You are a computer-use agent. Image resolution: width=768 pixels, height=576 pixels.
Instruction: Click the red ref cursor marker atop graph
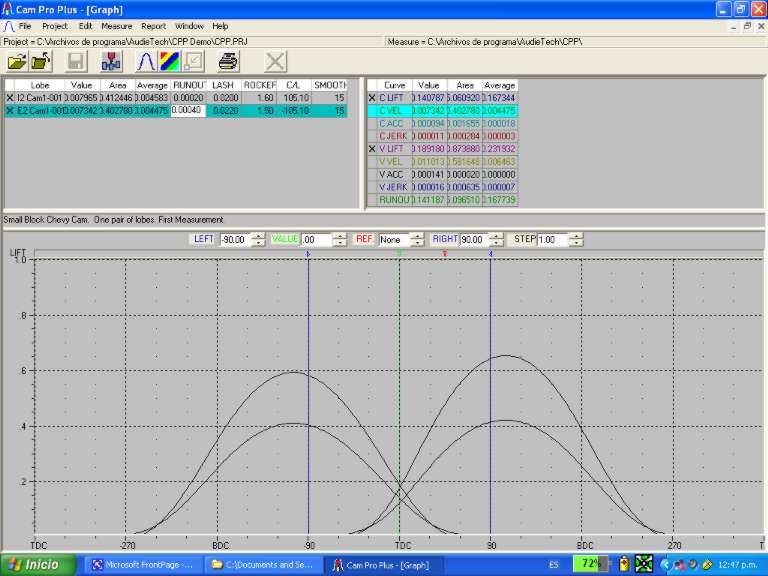tap(445, 254)
